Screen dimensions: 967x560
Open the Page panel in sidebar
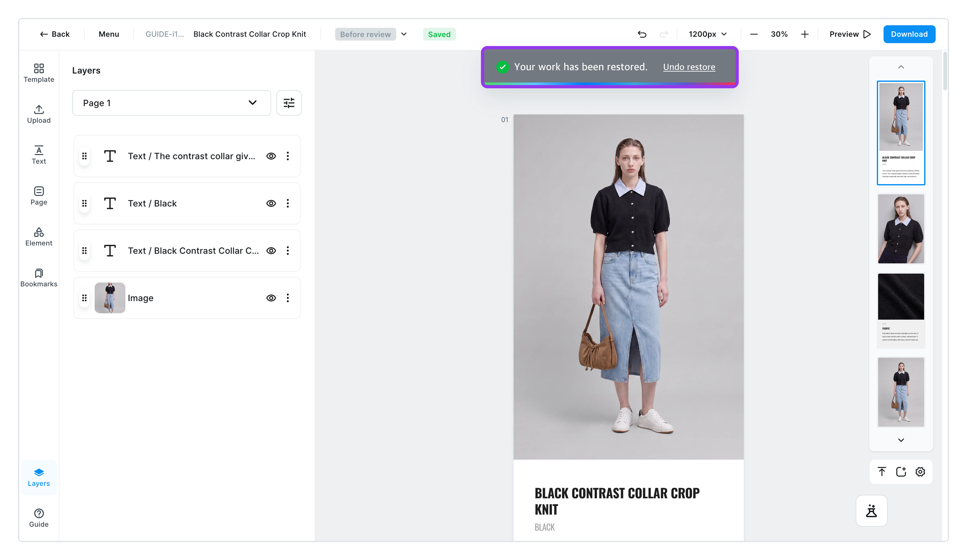39,196
